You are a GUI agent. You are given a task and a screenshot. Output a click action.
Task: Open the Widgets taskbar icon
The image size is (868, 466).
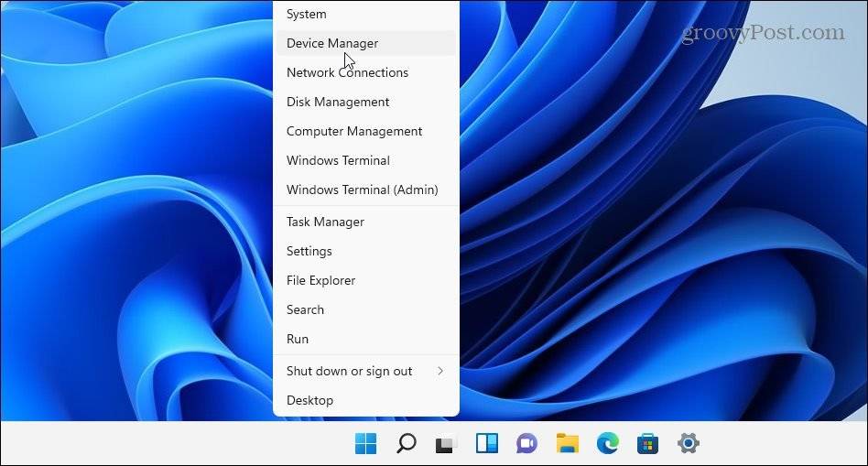486,443
